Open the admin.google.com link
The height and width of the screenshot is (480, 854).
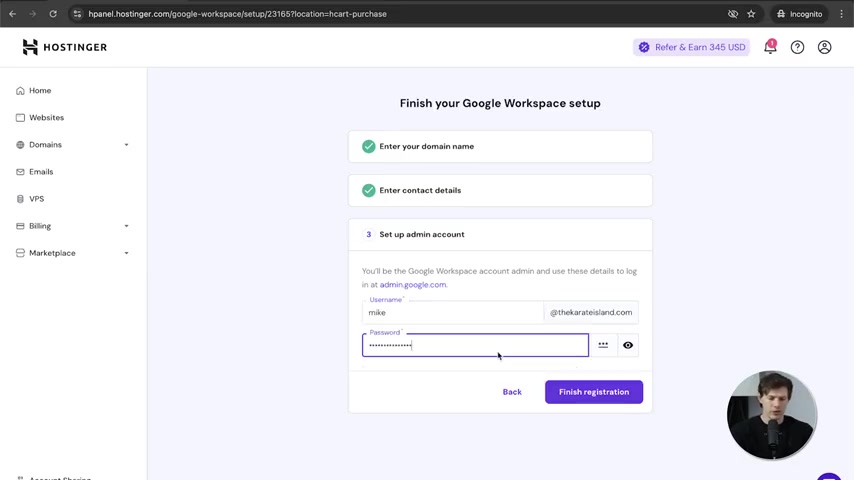point(413,284)
